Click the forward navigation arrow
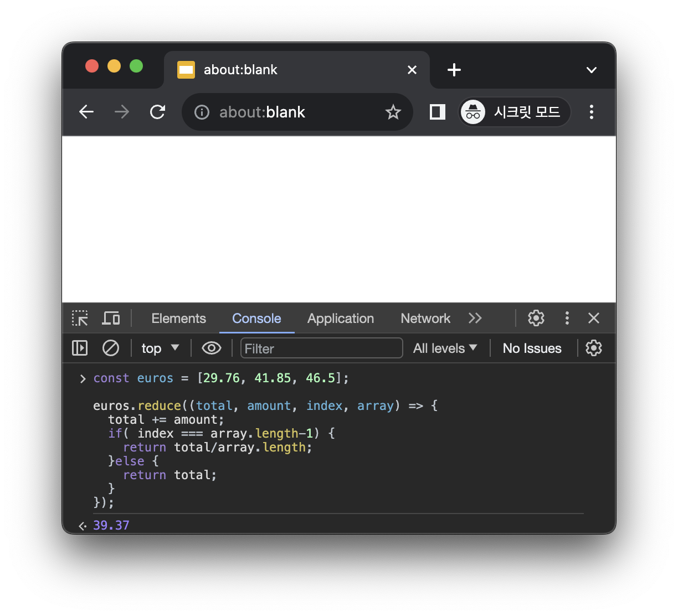Screen dimensions: 678x616 (122, 112)
